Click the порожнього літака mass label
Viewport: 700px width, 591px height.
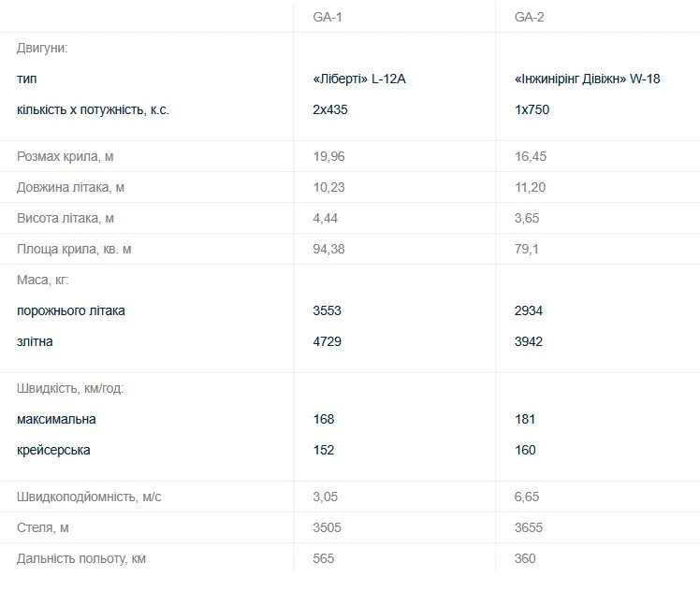click(70, 310)
